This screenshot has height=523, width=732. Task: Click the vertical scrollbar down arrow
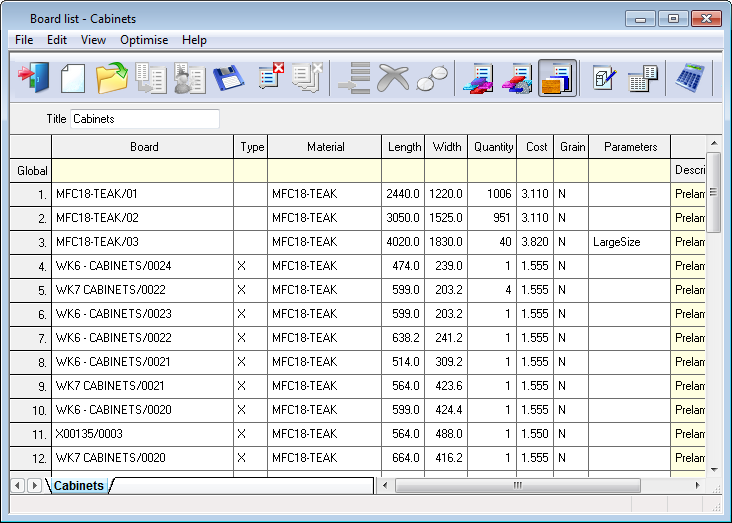point(714,470)
